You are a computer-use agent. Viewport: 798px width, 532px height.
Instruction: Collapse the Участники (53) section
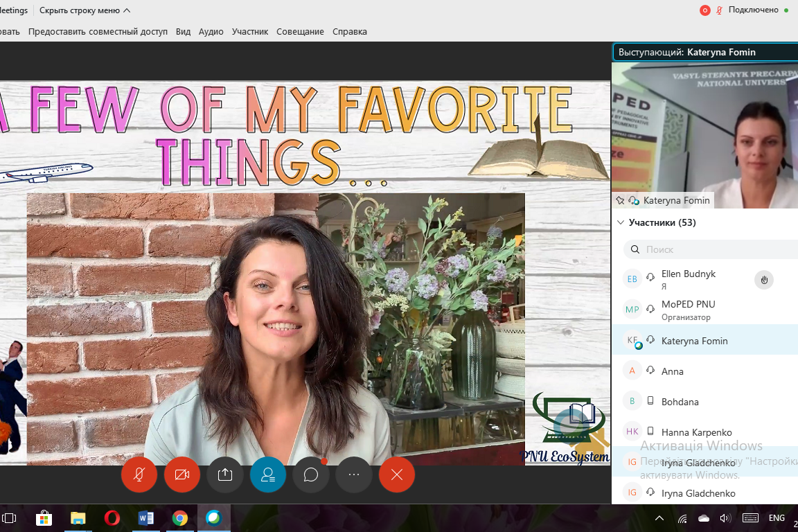coord(620,222)
